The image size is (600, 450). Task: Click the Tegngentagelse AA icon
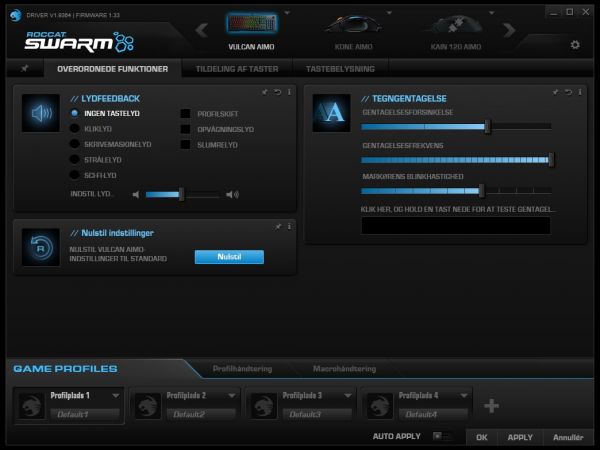(331, 113)
